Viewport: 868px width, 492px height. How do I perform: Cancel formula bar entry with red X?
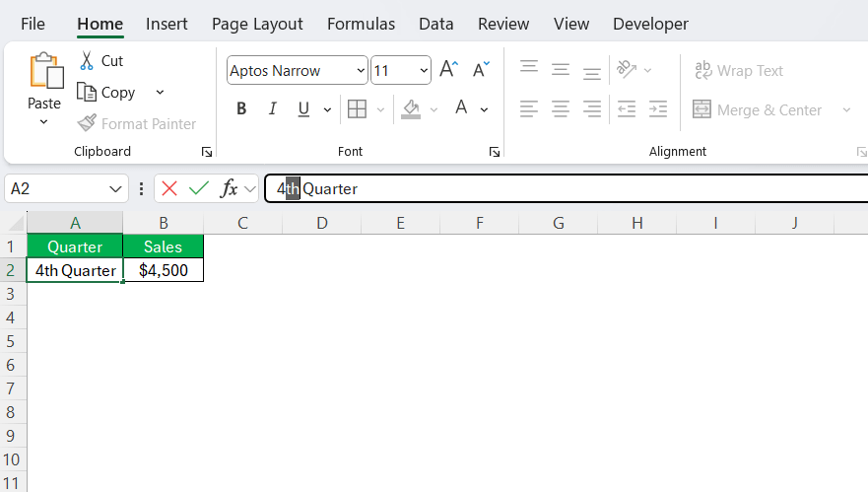pos(169,189)
